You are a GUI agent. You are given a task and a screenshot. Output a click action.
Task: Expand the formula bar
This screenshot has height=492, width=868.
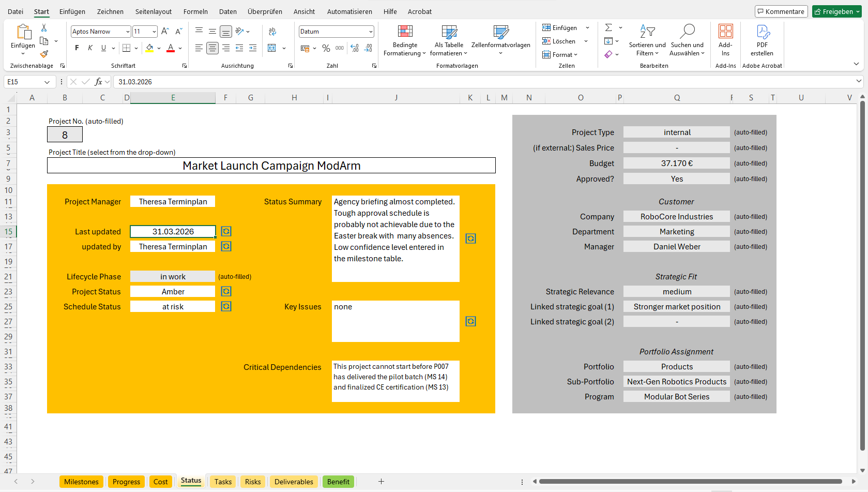coord(859,81)
